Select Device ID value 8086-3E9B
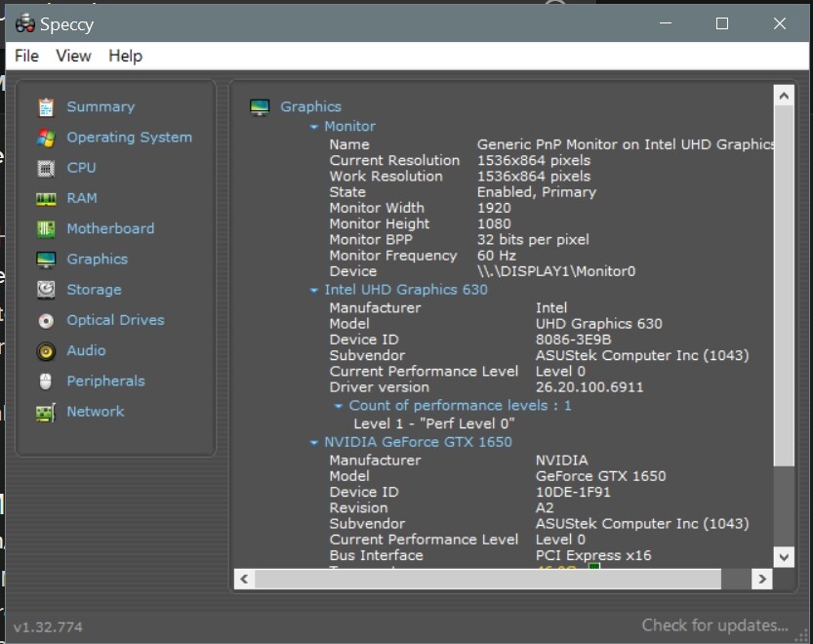The width and height of the screenshot is (813, 644). click(574, 341)
